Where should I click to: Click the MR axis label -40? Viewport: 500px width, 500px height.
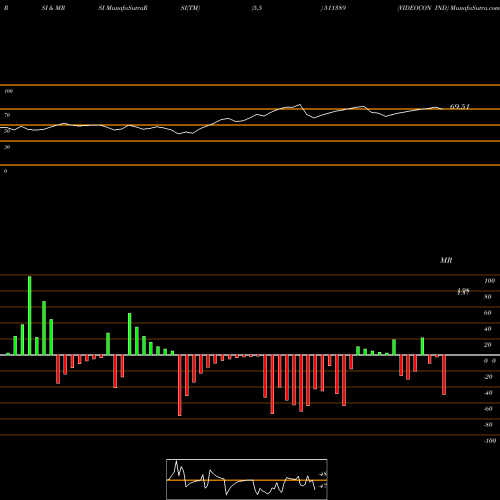click(488, 393)
